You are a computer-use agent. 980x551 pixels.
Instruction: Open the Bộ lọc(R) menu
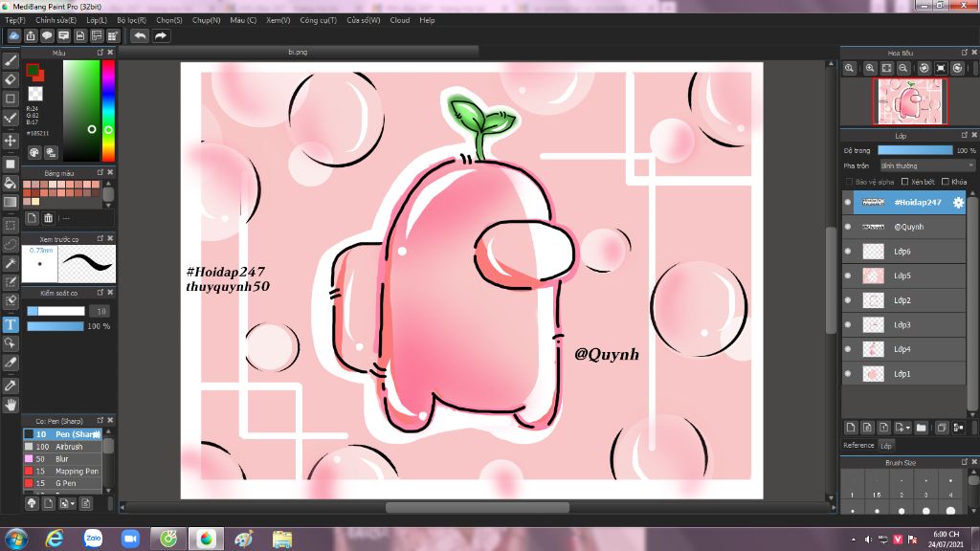click(x=131, y=20)
